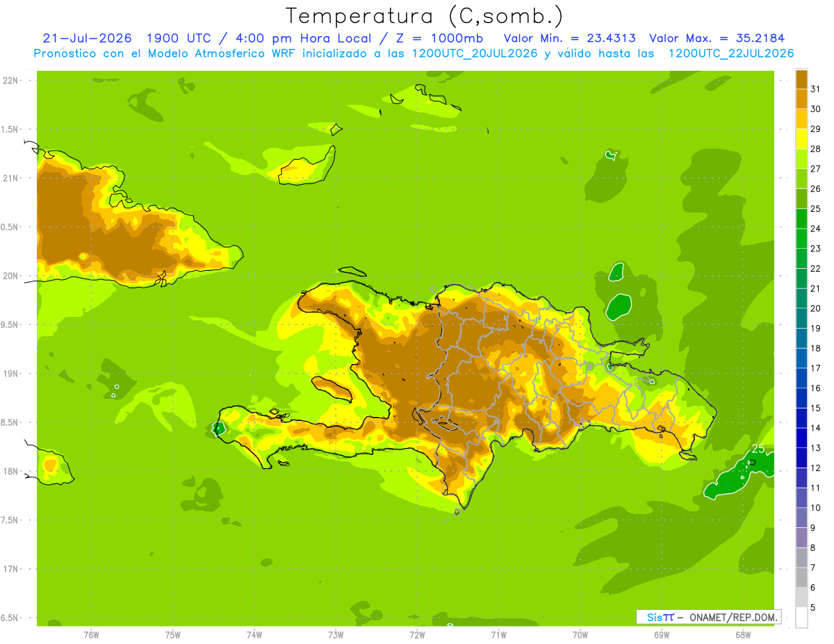Image resolution: width=834 pixels, height=644 pixels.
Task: Click the "70W" longitude label
Action: point(580,634)
